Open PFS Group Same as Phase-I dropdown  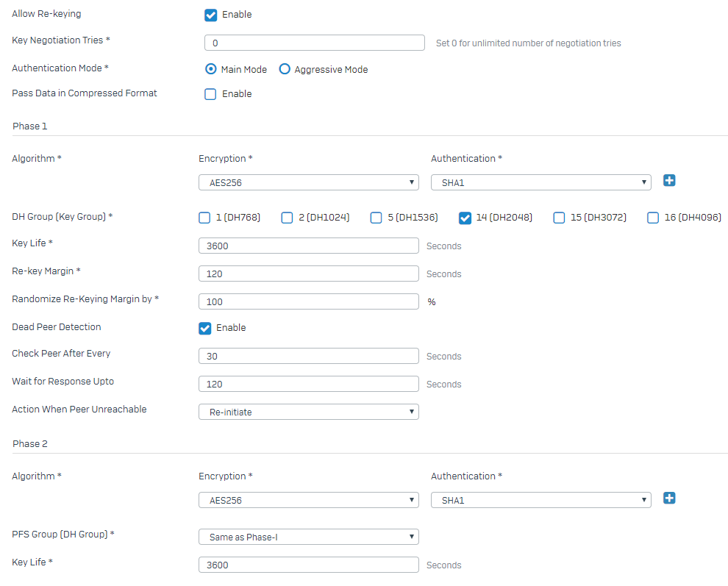[309, 537]
